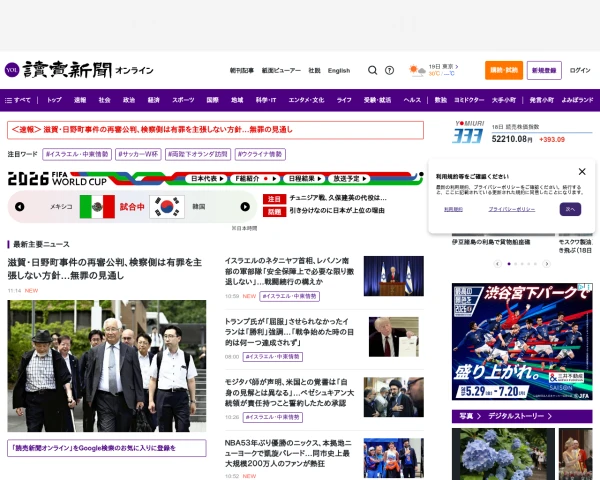Open the 伊豆諸島の利島 photo caption
This screenshot has height=480, width=600.
tap(491, 242)
